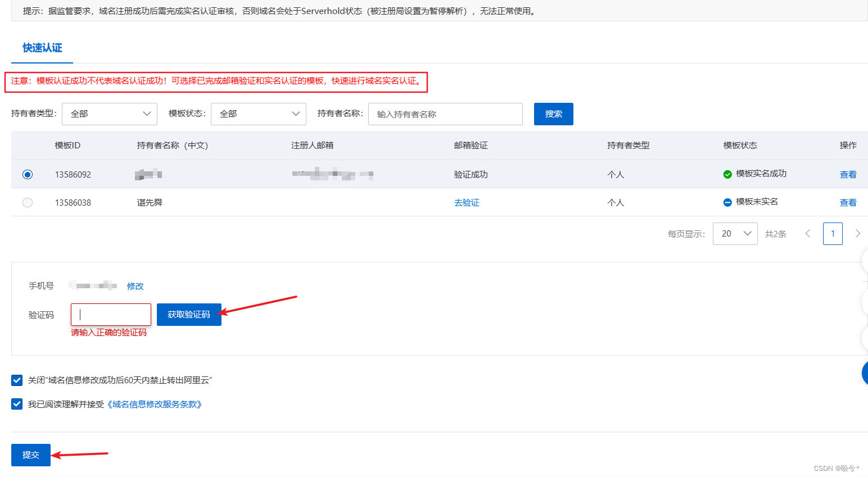Click holder name 谌先舜
The height and width of the screenshot is (477, 868).
(x=150, y=203)
